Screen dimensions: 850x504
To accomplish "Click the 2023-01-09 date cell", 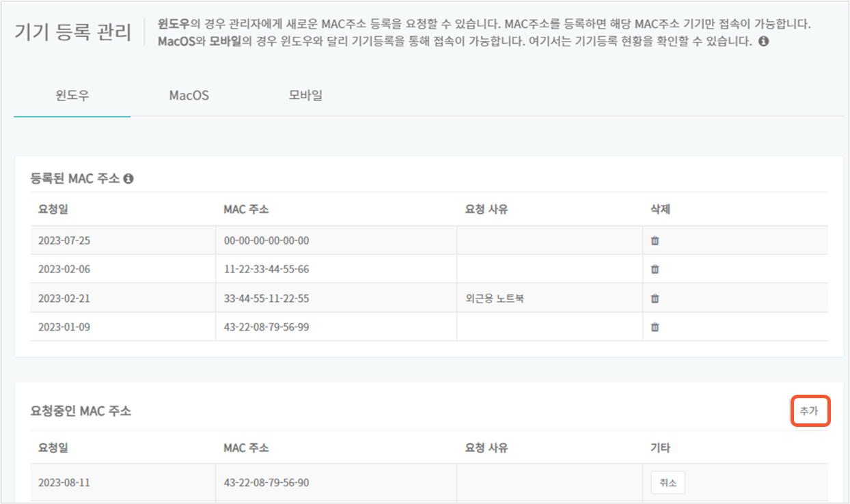I will pyautogui.click(x=123, y=327).
